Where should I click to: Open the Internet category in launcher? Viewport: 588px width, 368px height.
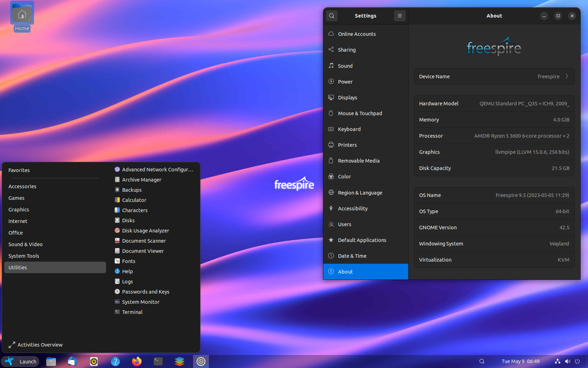pyautogui.click(x=55, y=221)
